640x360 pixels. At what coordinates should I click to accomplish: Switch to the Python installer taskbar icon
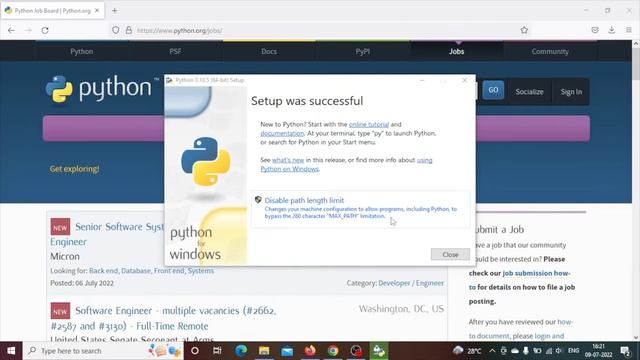click(379, 351)
